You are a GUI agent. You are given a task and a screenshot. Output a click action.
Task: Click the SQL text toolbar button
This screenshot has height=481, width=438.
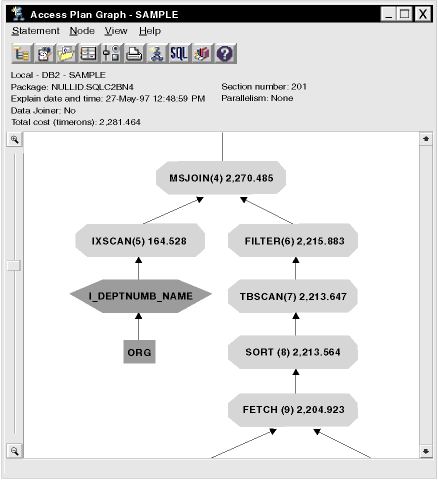pos(180,53)
